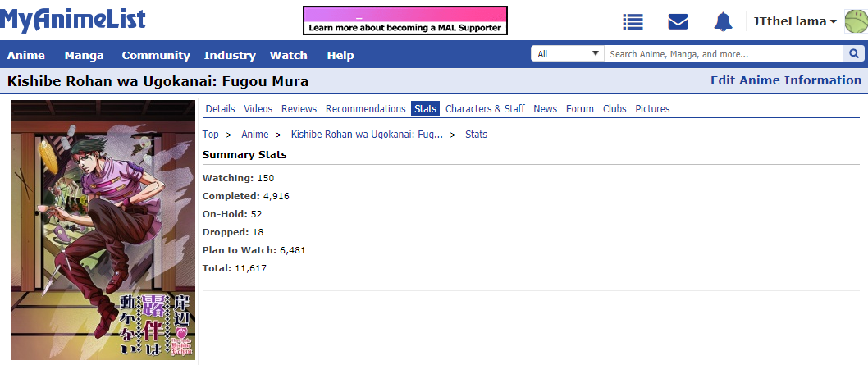Click the MAL Supporter banner

(x=405, y=21)
